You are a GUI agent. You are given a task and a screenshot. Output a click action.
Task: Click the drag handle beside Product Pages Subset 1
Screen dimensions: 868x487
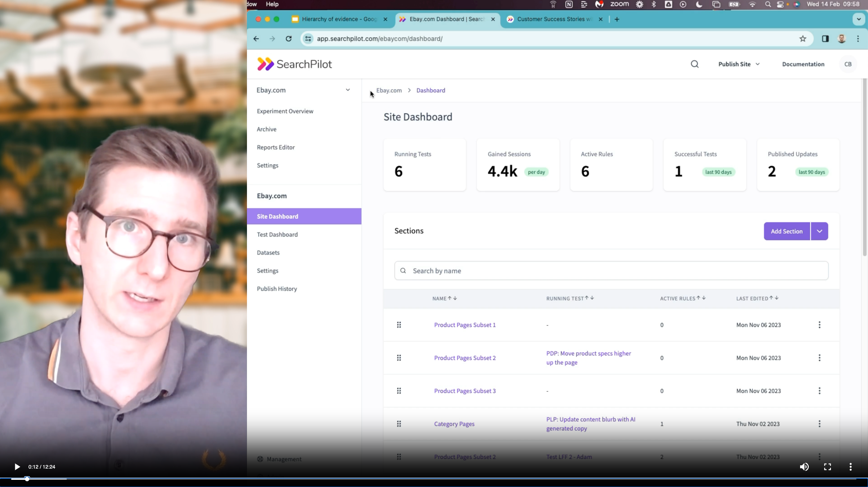point(399,325)
